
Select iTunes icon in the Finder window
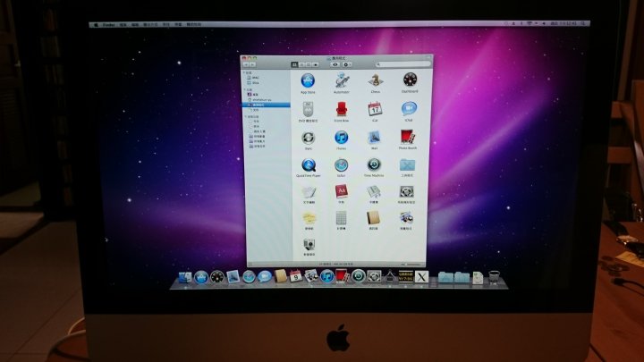342,138
